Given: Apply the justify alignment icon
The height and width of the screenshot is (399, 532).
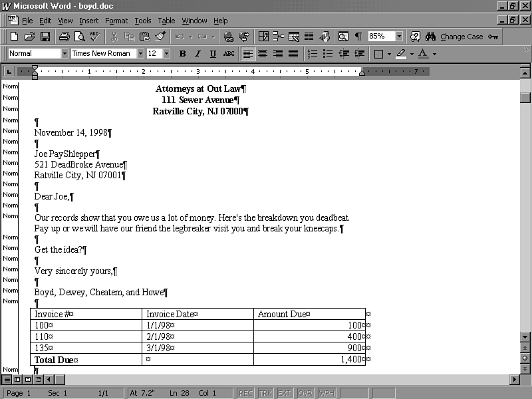Looking at the screenshot, I should [293, 54].
